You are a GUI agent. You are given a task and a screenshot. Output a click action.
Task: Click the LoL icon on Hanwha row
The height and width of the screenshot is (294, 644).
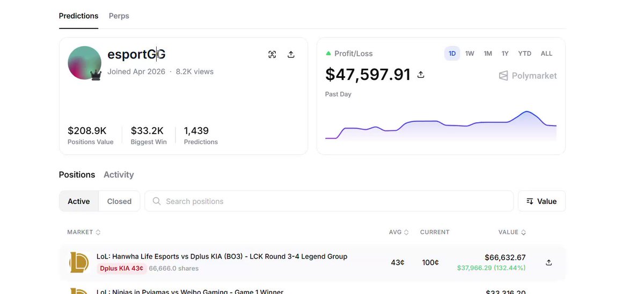point(79,262)
